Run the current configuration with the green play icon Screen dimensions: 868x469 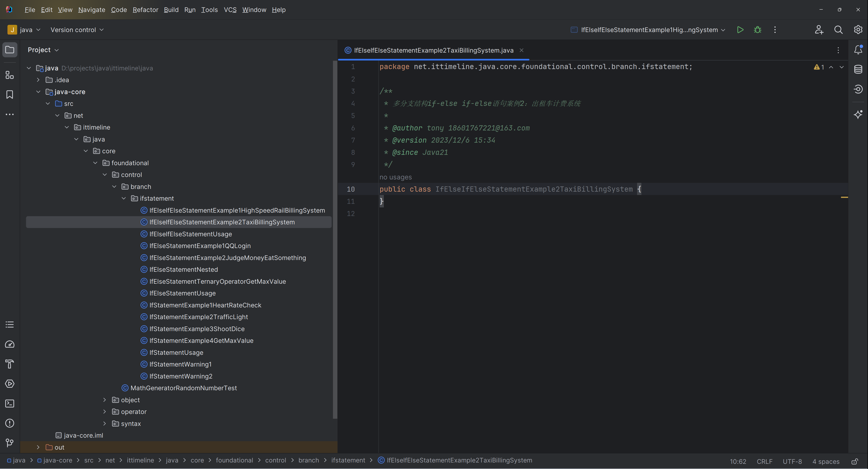point(740,30)
